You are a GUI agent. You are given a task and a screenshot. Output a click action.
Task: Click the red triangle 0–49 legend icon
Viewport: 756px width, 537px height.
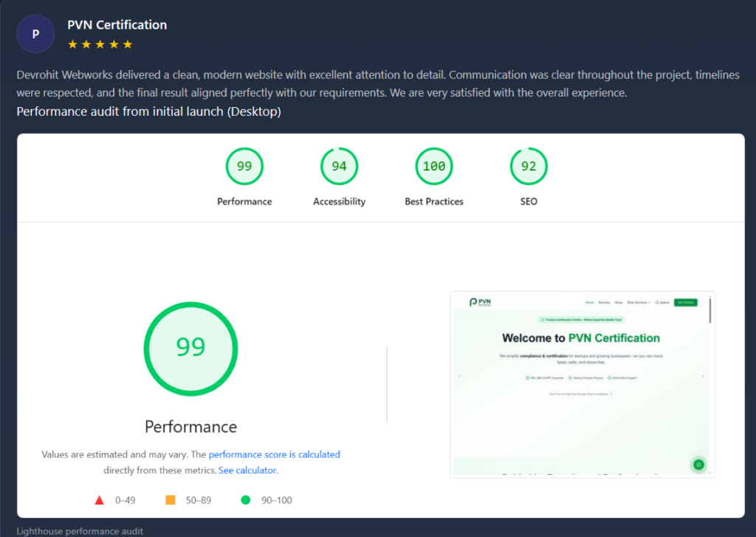[x=100, y=500]
